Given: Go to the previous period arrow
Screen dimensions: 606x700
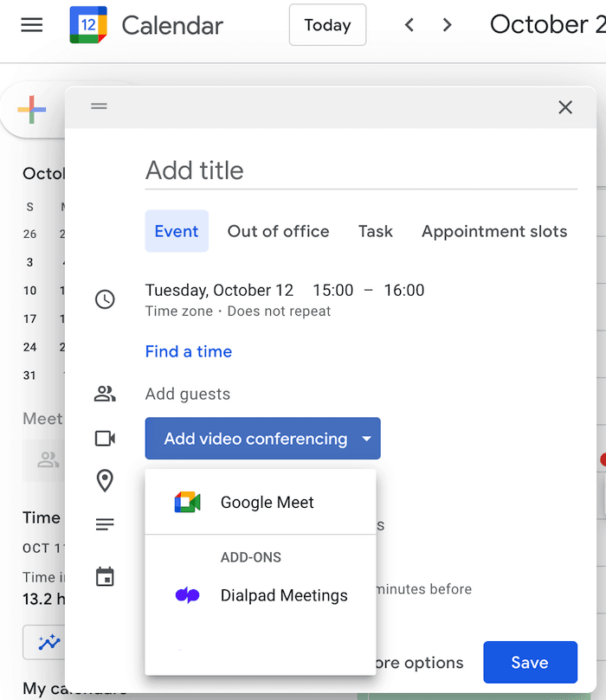Looking at the screenshot, I should pos(409,25).
